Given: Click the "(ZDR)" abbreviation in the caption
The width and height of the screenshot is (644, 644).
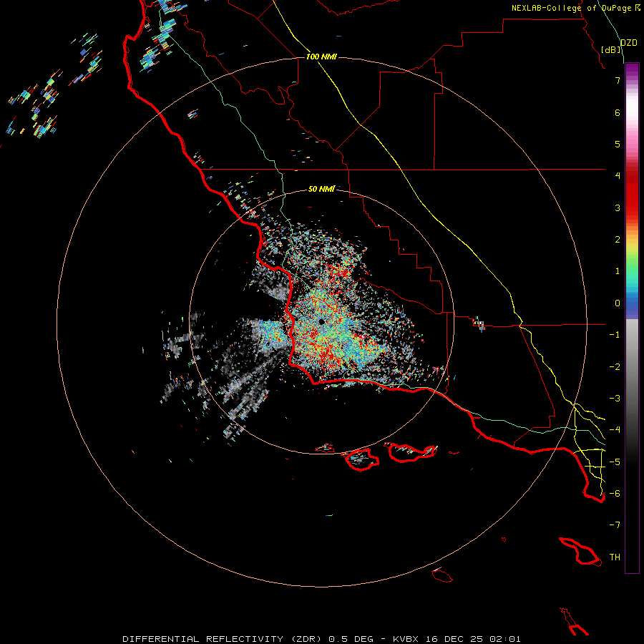Looking at the screenshot, I should pyautogui.click(x=306, y=639).
